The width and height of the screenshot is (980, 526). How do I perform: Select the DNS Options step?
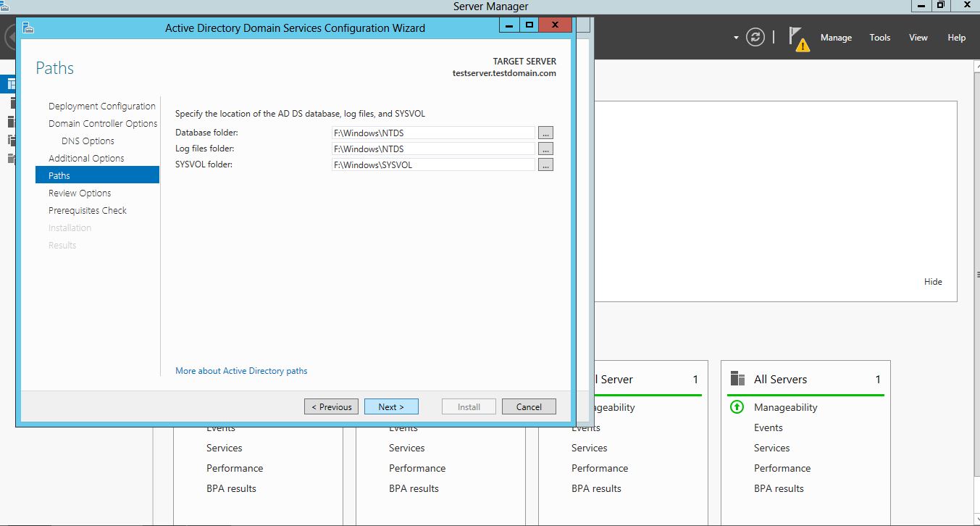pyautogui.click(x=88, y=141)
